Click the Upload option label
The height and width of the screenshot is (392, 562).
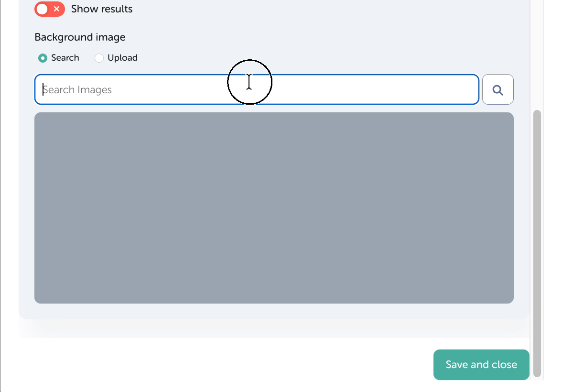(x=122, y=58)
